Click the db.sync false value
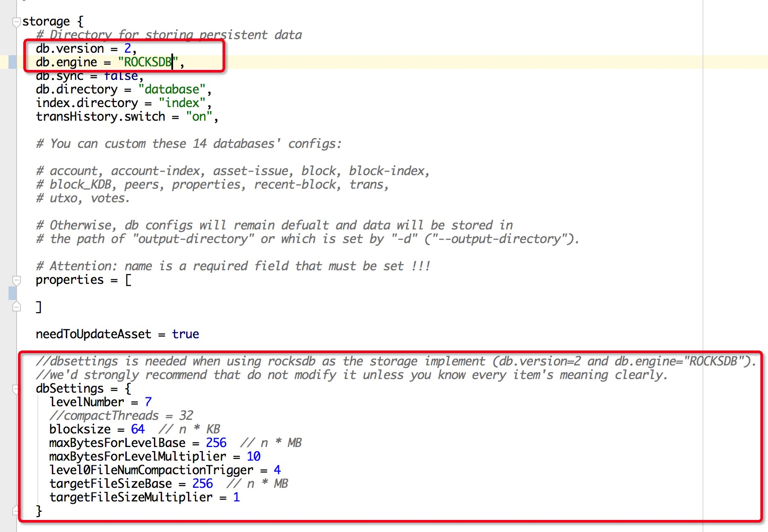Viewport: 768px width, 532px height. pos(121,76)
